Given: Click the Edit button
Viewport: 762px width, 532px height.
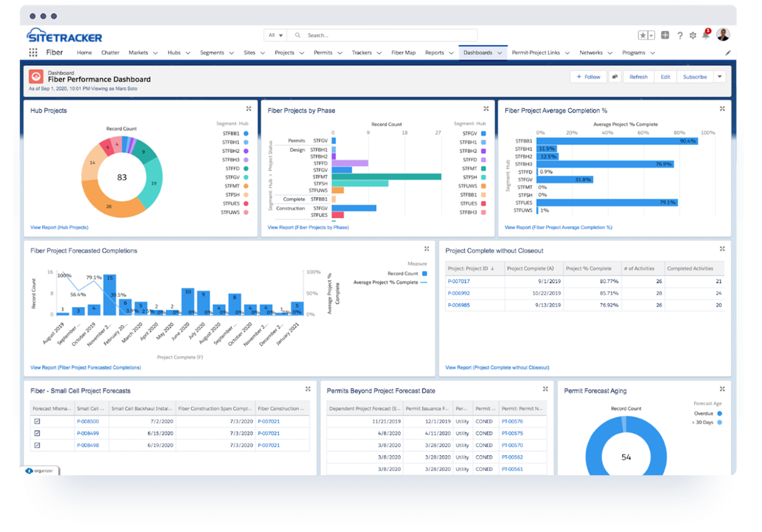Looking at the screenshot, I should tap(665, 77).
